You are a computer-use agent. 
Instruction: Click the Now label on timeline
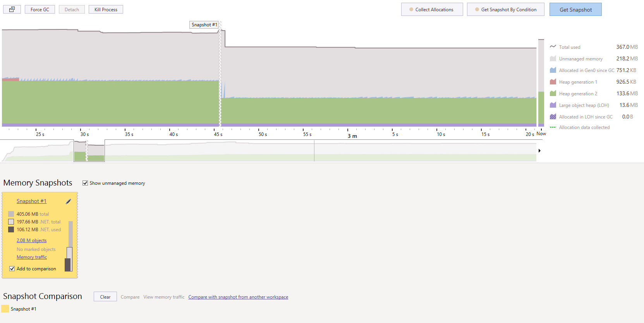(x=541, y=134)
